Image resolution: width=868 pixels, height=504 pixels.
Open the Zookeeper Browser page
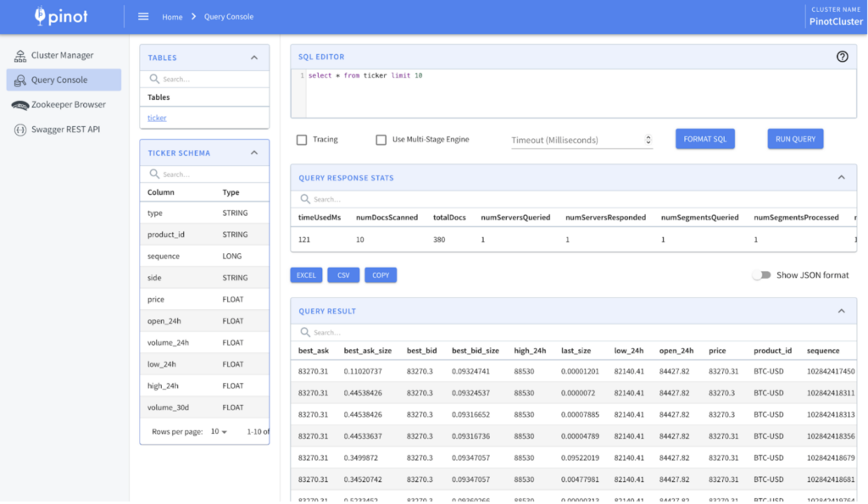tap(68, 105)
